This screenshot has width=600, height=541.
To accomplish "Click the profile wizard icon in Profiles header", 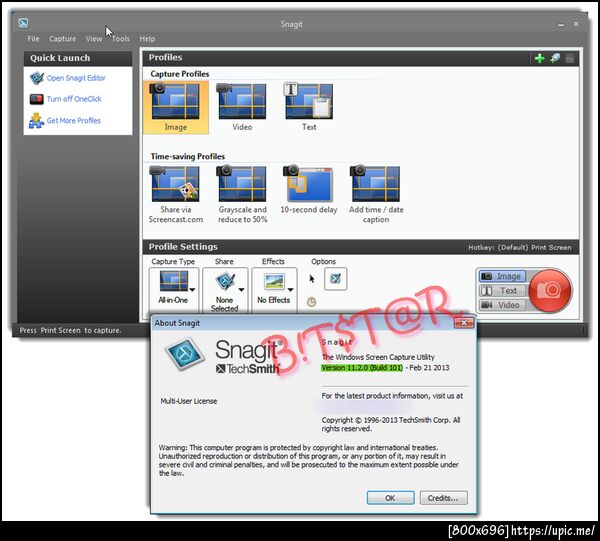I will tap(555, 58).
